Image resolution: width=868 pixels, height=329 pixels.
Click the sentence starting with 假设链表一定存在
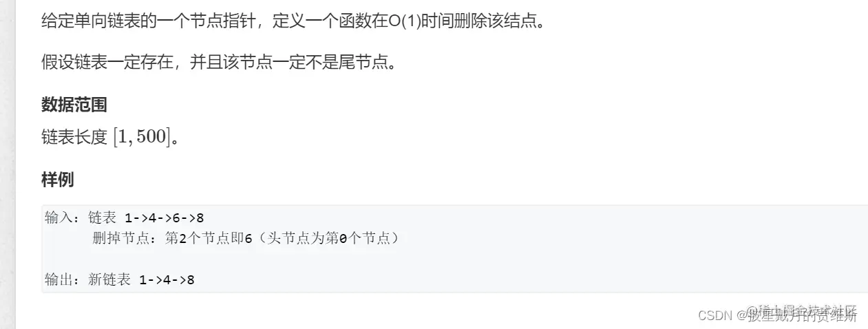click(219, 64)
